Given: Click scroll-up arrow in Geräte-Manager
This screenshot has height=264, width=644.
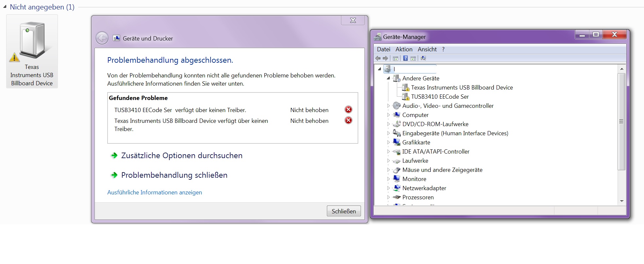Looking at the screenshot, I should [622, 69].
